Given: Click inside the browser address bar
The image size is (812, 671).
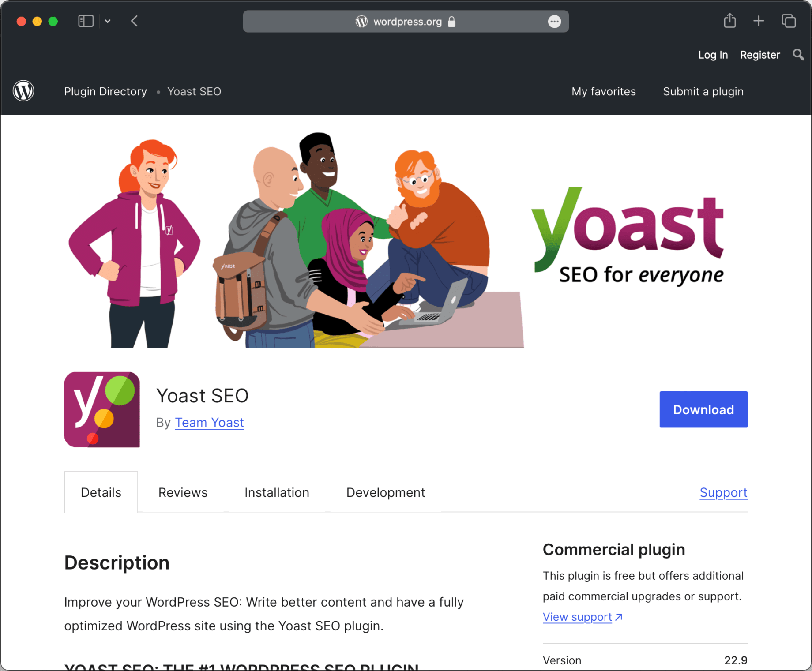Looking at the screenshot, I should point(406,21).
